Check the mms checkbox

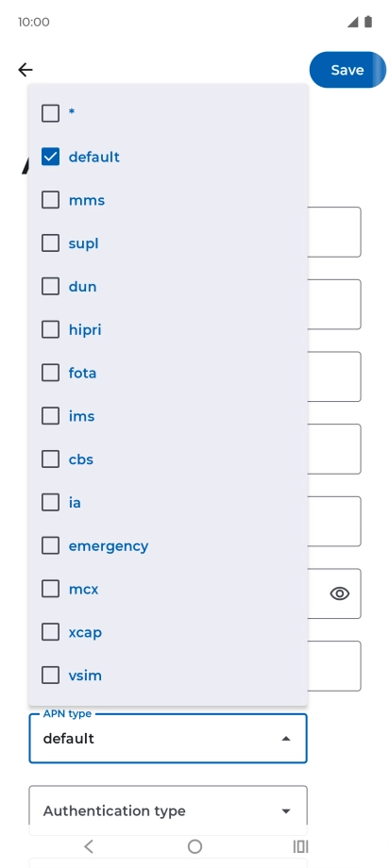pos(50,200)
